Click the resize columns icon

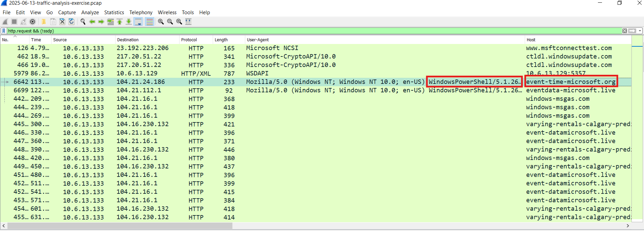click(188, 22)
